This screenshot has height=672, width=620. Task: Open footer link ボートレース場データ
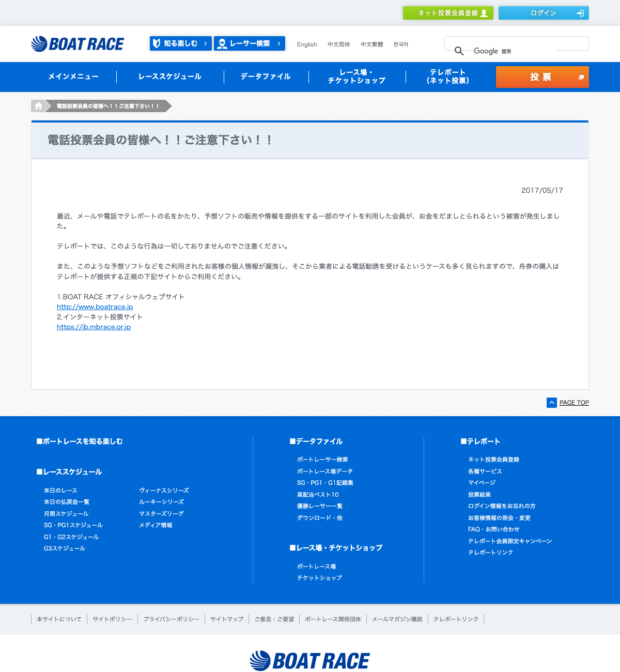(x=325, y=471)
